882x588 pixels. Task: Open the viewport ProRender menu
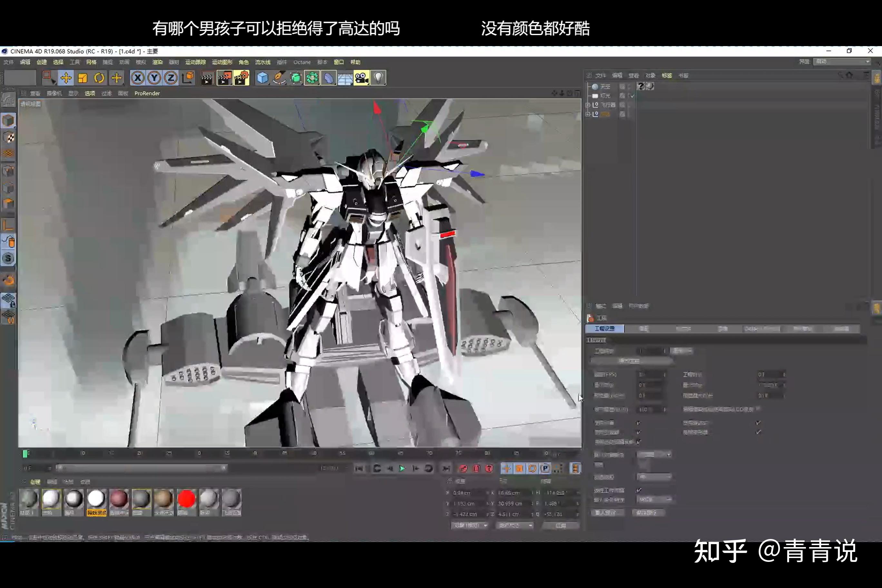pyautogui.click(x=147, y=93)
